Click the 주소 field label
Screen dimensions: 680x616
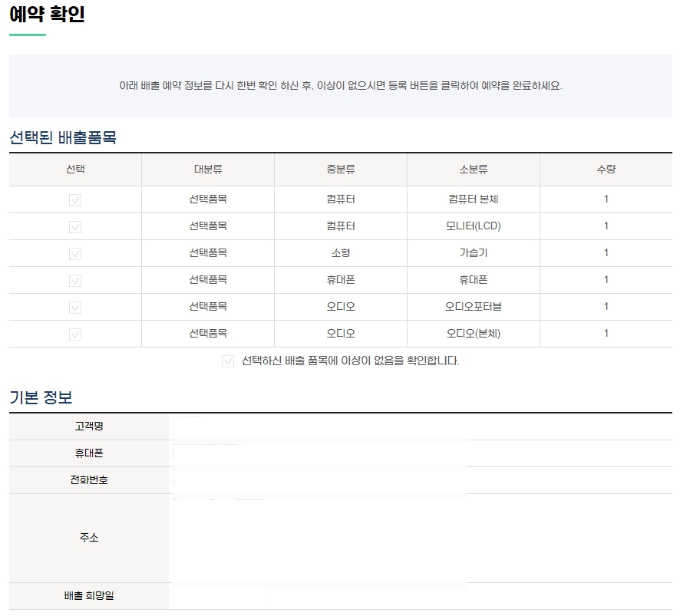89,538
